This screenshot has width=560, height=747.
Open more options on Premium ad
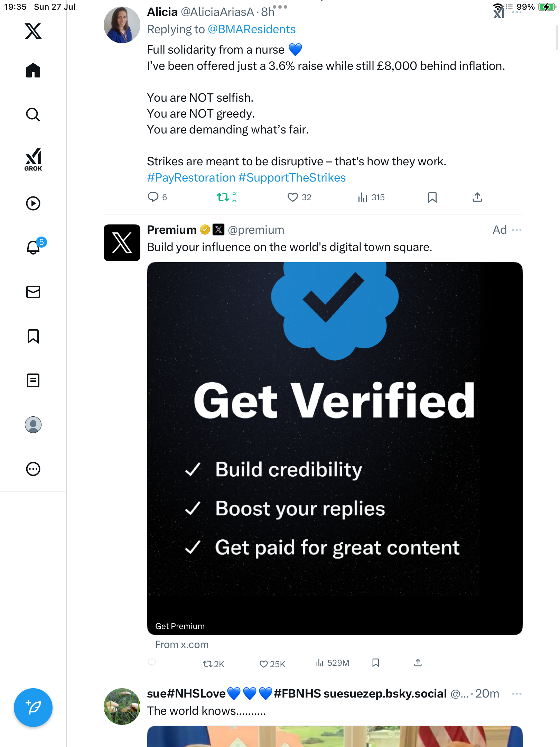point(517,230)
